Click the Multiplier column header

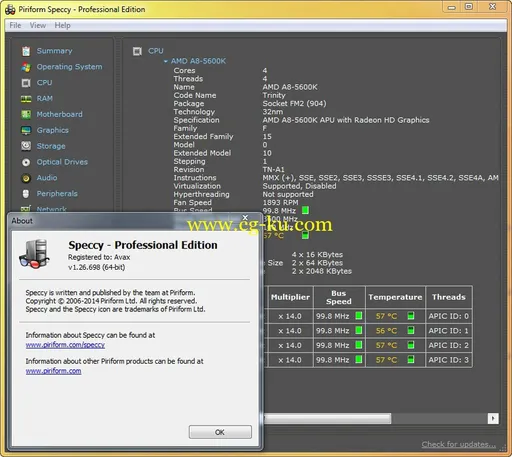tap(290, 297)
